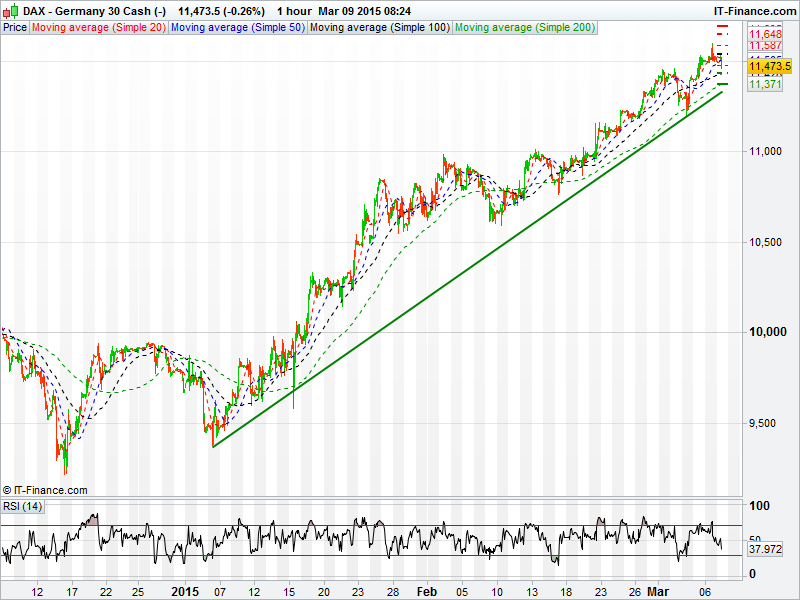Click the RSI value 37.972 tag

tap(765, 549)
